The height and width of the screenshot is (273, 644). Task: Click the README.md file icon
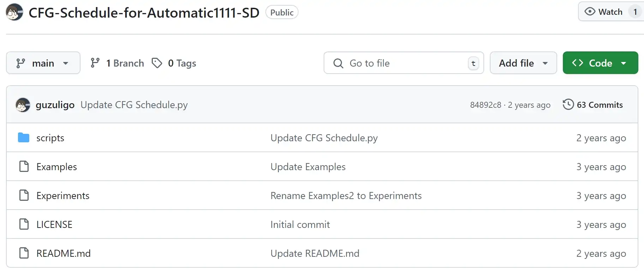(x=24, y=253)
